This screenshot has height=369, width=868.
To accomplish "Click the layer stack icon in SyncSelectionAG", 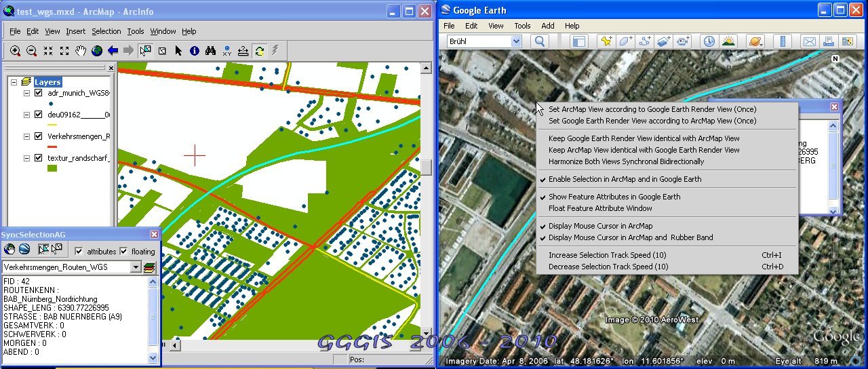I will 149,267.
